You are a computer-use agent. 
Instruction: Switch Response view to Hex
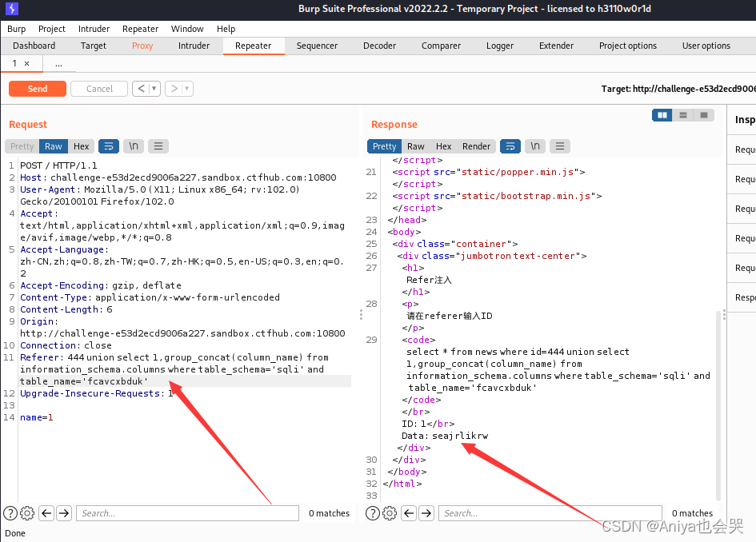click(x=443, y=146)
